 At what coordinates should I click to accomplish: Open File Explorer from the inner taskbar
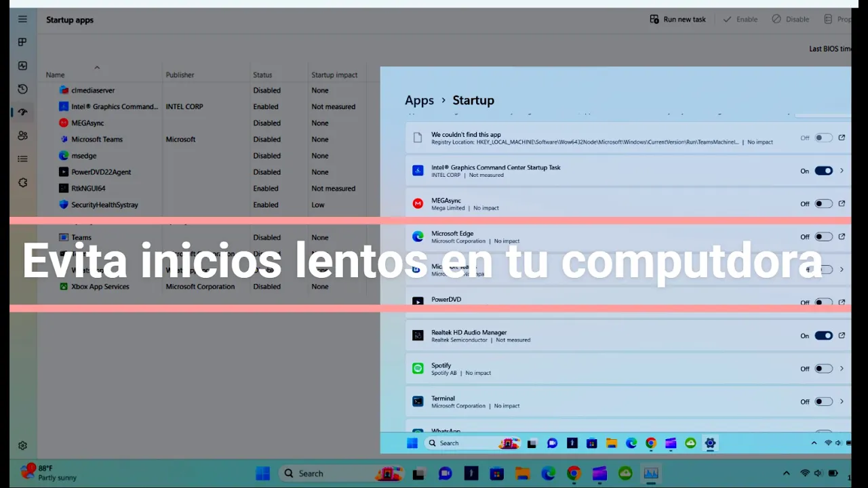point(612,443)
